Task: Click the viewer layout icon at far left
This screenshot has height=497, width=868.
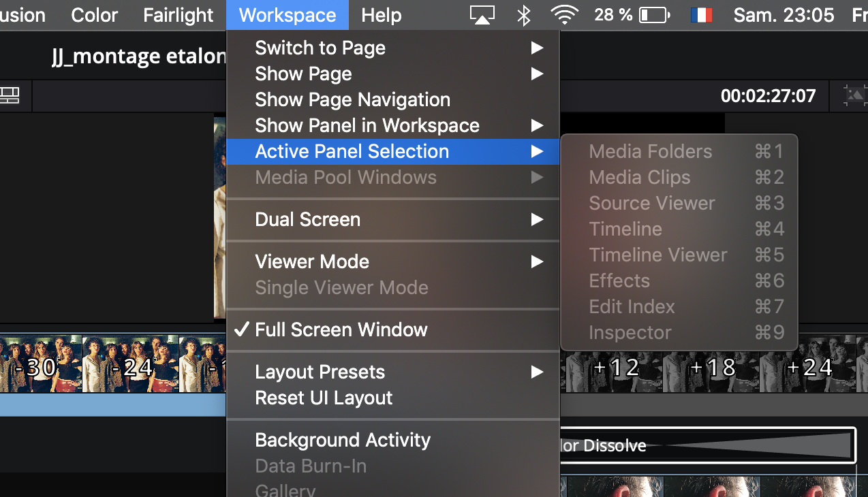Action: click(10, 95)
